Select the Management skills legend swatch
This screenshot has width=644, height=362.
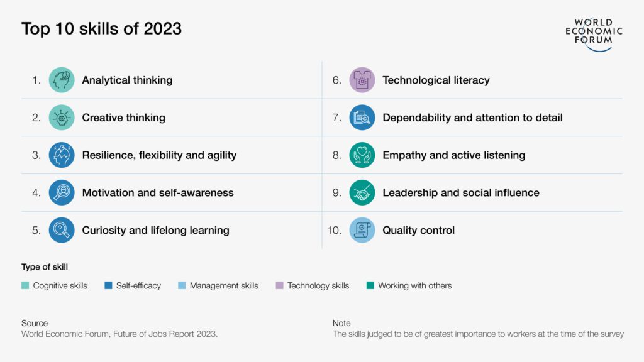click(182, 286)
